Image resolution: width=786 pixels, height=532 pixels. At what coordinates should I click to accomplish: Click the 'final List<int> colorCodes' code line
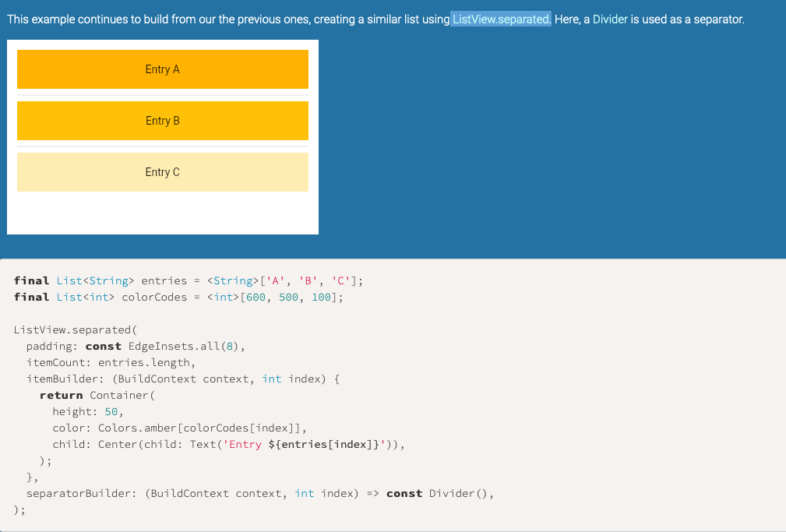(178, 298)
